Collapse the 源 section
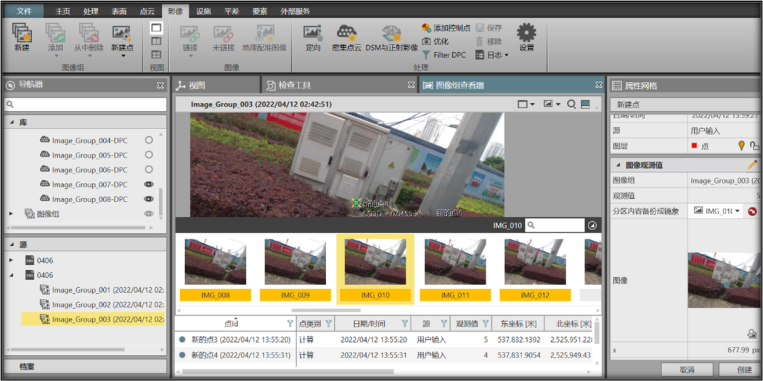The height and width of the screenshot is (381, 763). click(12, 244)
